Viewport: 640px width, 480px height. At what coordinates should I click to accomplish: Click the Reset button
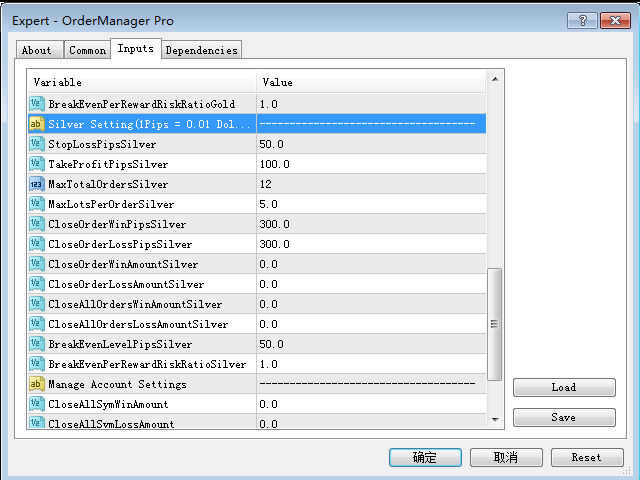pos(586,457)
